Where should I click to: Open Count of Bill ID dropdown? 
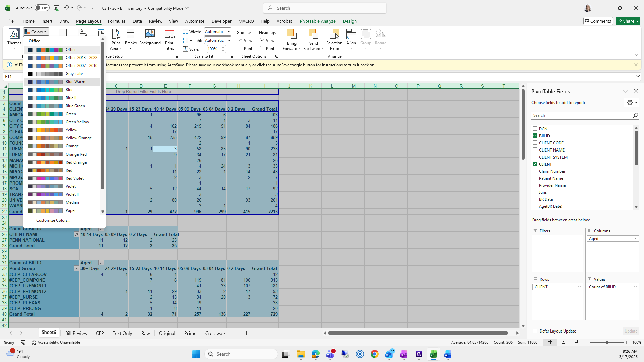coord(635,287)
